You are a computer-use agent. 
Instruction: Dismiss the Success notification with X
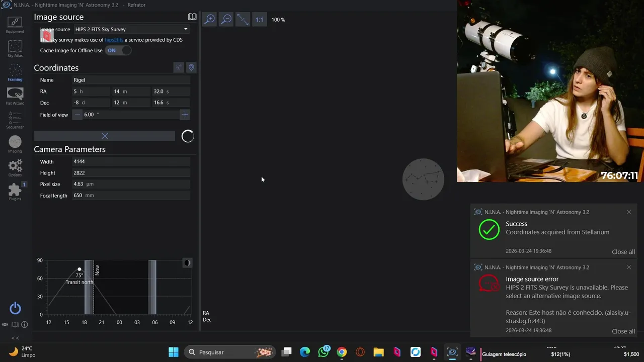pos(629,212)
